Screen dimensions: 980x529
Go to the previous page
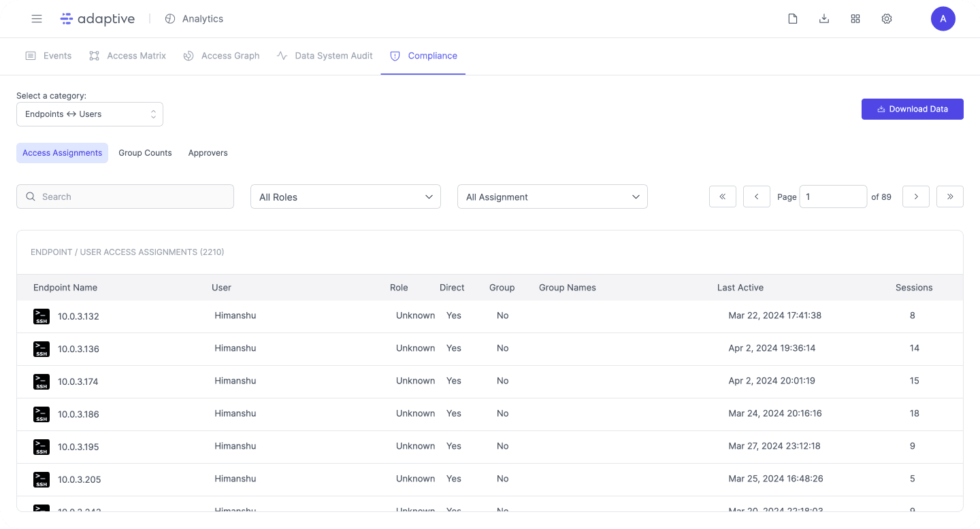click(757, 197)
